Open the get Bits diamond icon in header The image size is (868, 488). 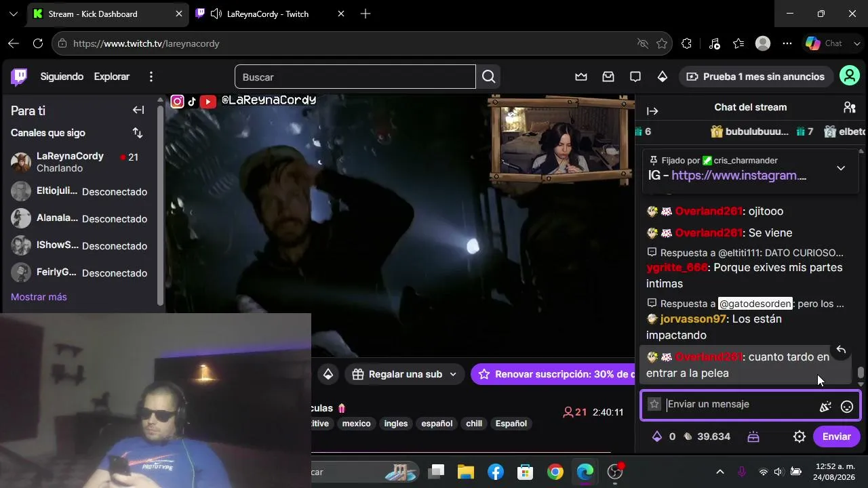click(663, 77)
